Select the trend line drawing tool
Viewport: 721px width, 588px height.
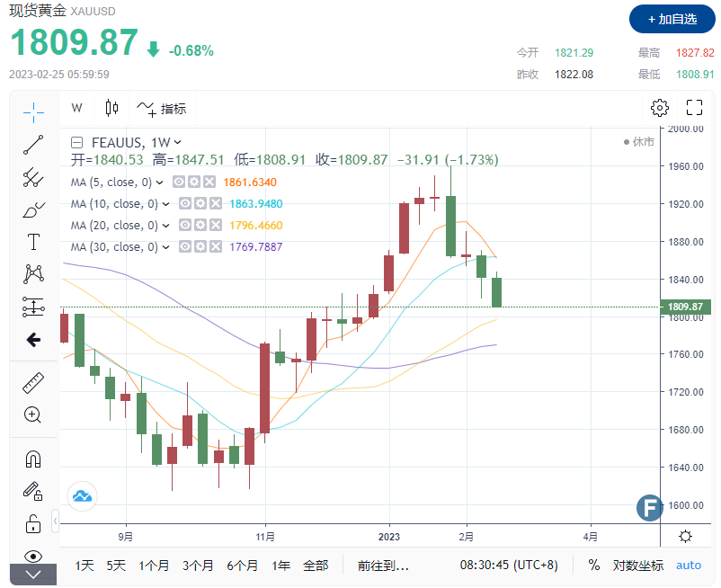click(33, 144)
